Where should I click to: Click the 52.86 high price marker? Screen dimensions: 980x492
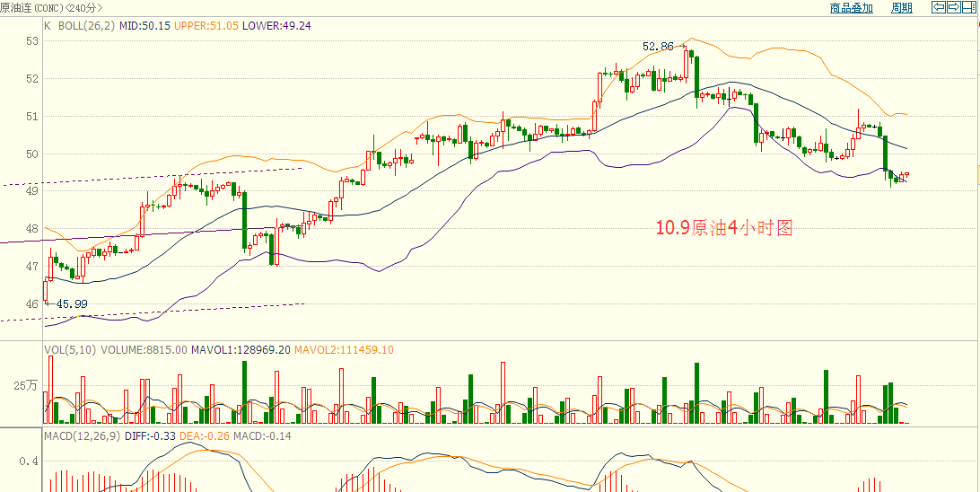click(658, 47)
